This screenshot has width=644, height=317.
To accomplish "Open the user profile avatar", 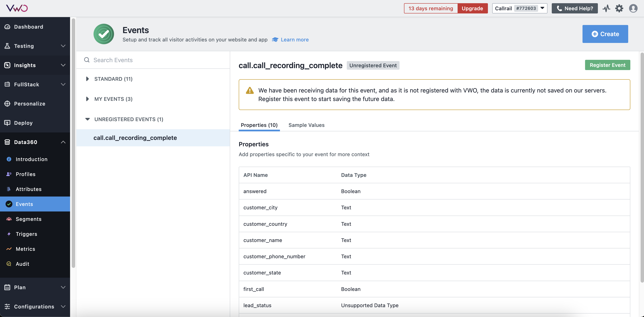I will click(633, 8).
